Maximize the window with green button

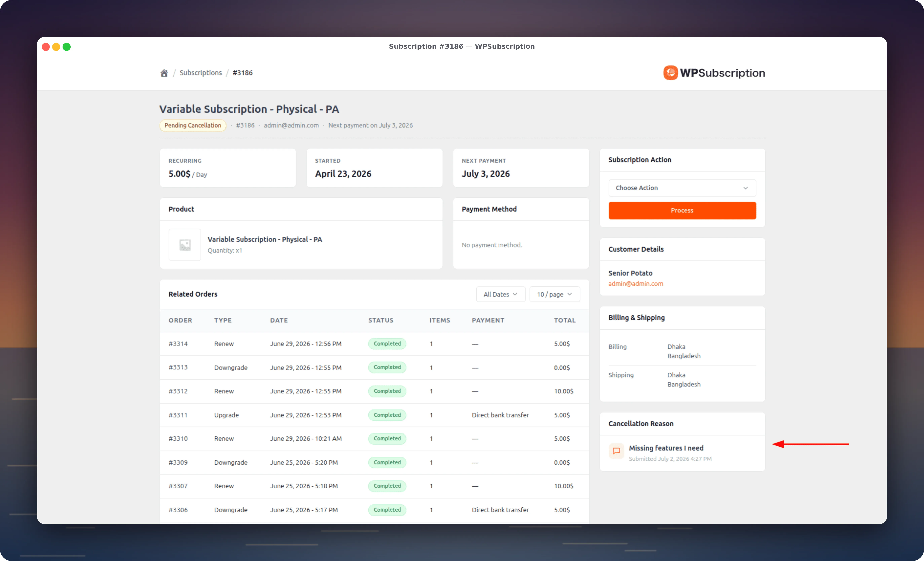coord(67,47)
